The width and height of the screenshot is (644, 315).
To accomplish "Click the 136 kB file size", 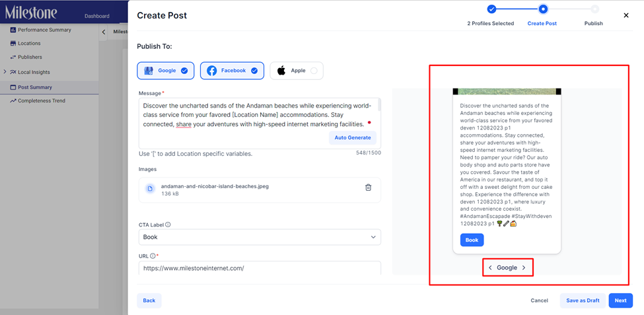I will point(170,193).
